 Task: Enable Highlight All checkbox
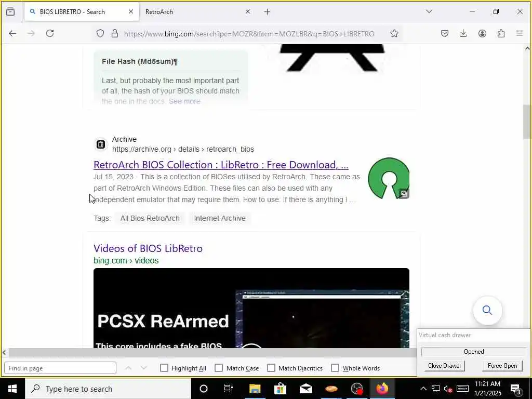[x=164, y=368]
